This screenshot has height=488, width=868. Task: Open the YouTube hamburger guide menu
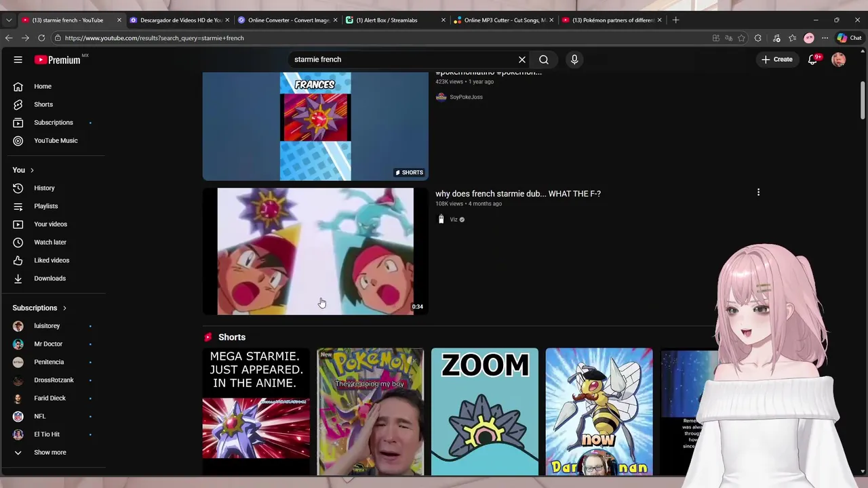[18, 60]
